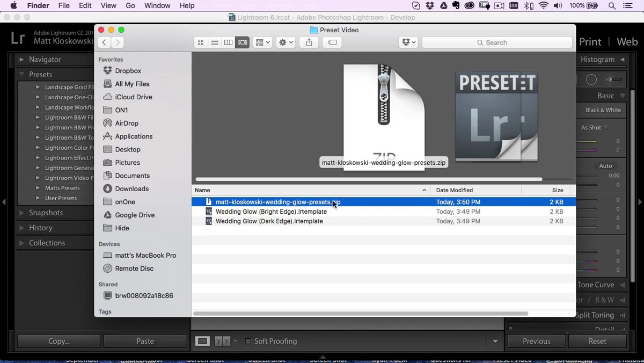Sort files by Date Modified column

coord(475,190)
